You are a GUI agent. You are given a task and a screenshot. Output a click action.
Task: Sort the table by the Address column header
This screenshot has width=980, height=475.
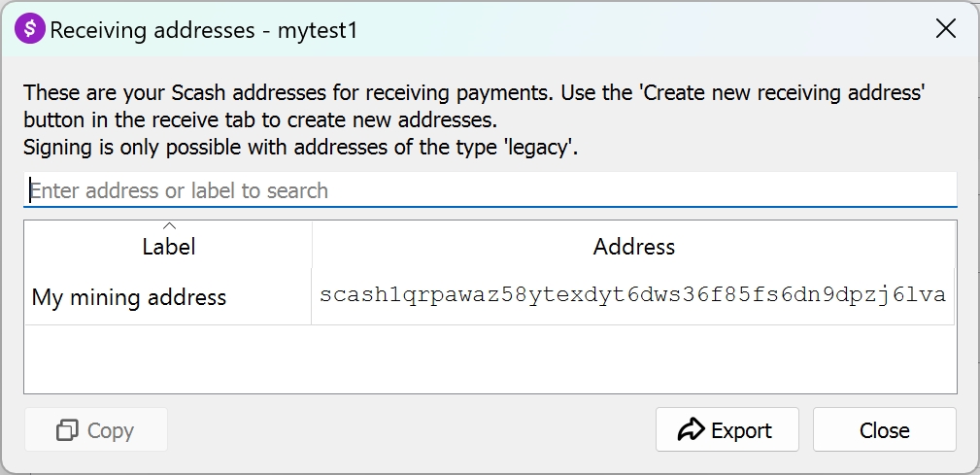[634, 246]
